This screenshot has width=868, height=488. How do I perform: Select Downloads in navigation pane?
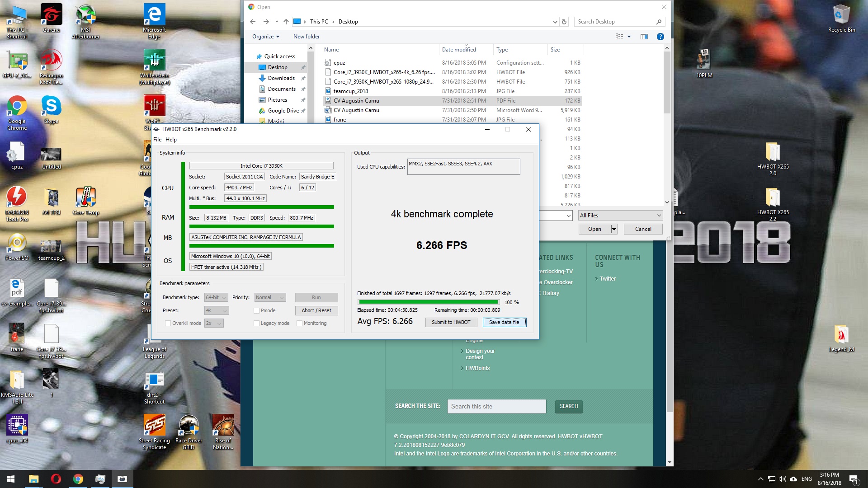point(281,78)
